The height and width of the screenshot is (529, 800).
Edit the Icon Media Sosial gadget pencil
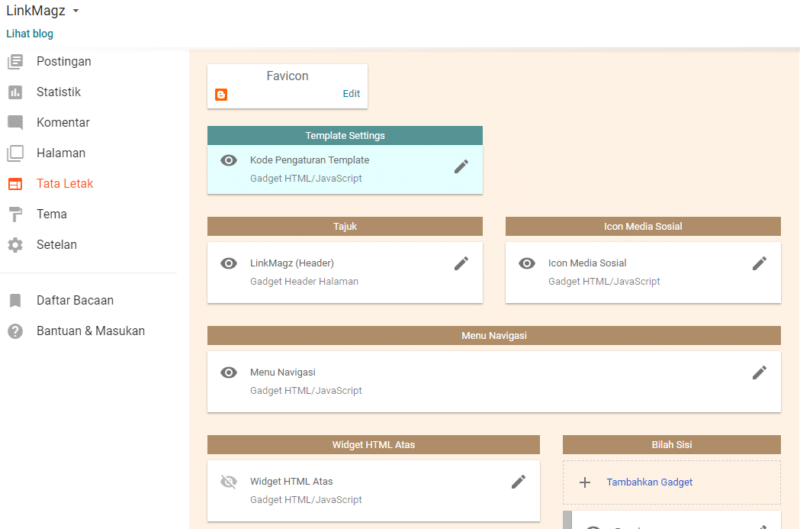pos(759,263)
